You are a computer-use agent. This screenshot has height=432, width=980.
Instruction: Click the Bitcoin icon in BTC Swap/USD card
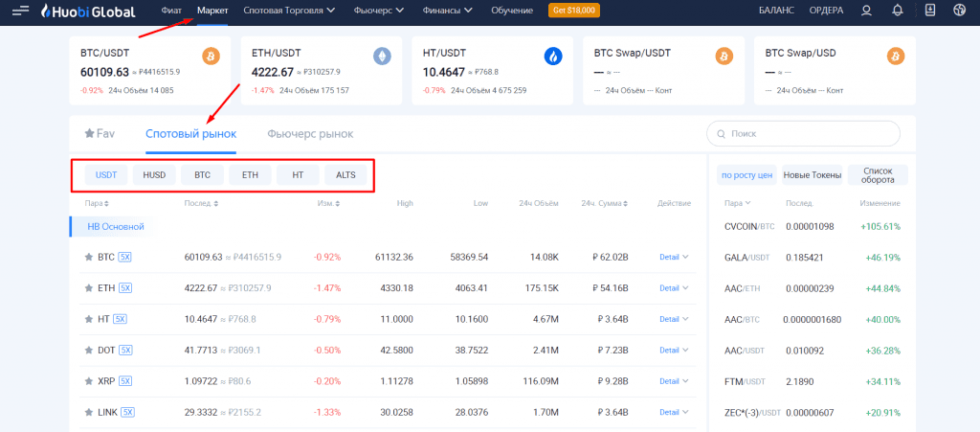coord(896,57)
